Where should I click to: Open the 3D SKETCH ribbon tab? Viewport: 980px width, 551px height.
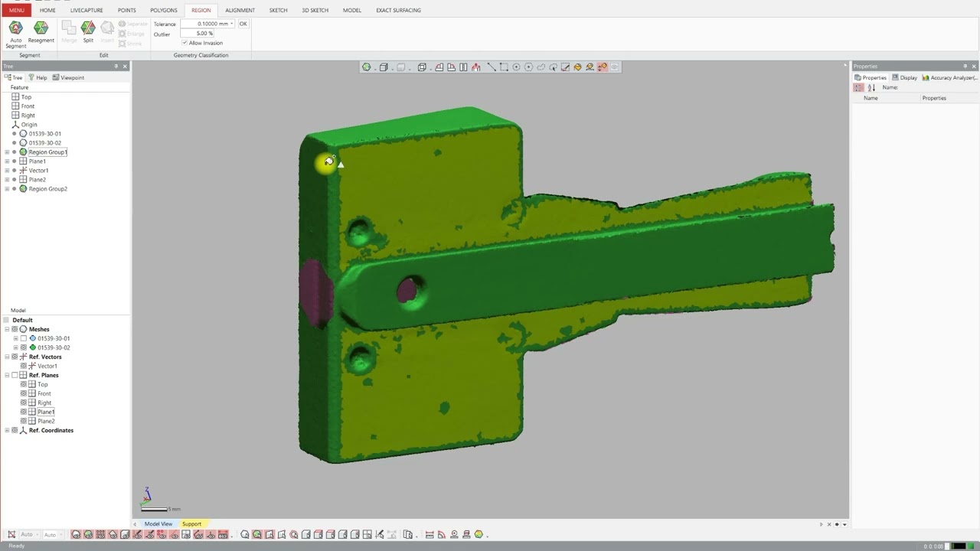point(315,10)
